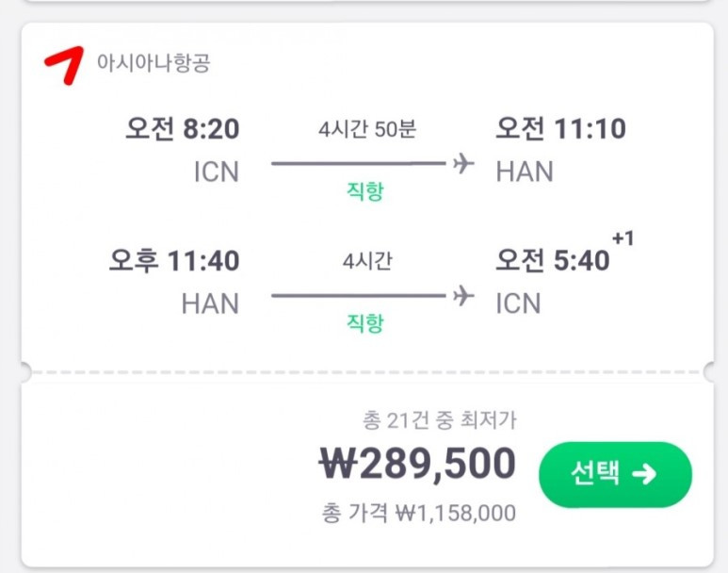Click the outbound 직항 nonstop label

(x=365, y=192)
